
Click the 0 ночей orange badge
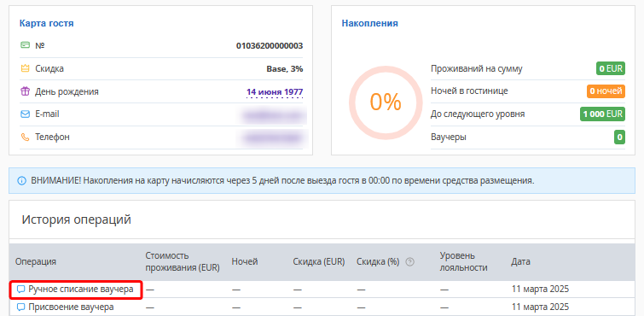pos(606,91)
